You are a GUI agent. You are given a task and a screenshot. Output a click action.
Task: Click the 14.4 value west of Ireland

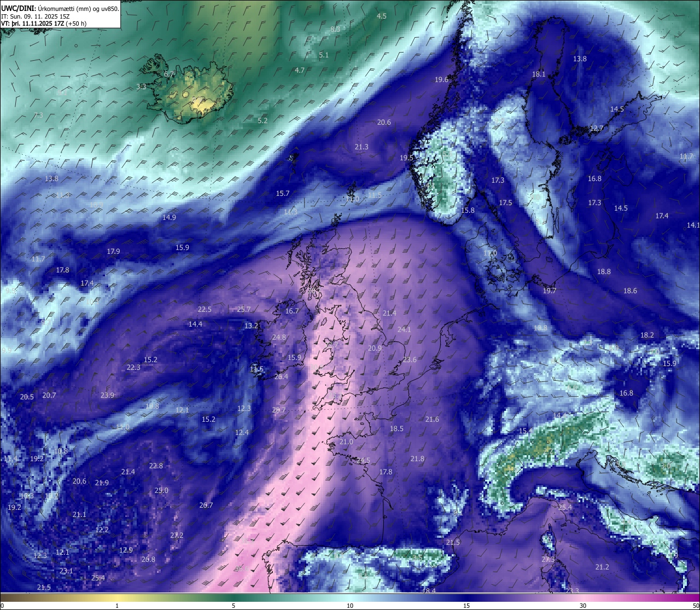195,324
